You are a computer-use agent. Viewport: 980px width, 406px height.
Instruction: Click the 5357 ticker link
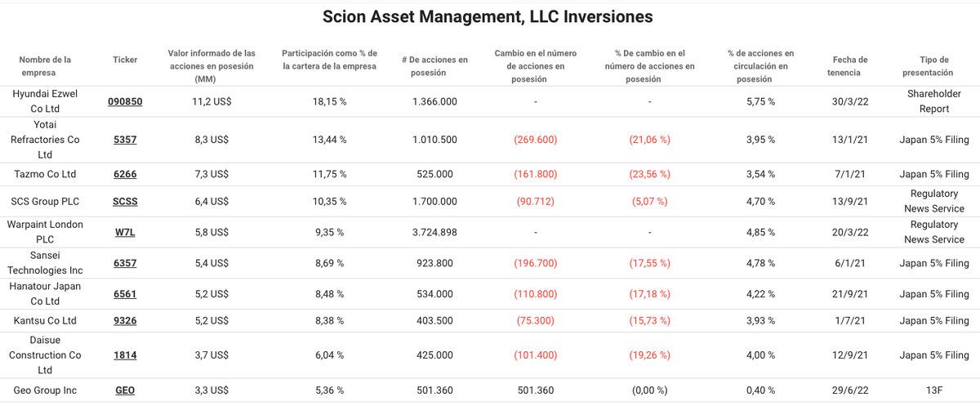tap(125, 140)
